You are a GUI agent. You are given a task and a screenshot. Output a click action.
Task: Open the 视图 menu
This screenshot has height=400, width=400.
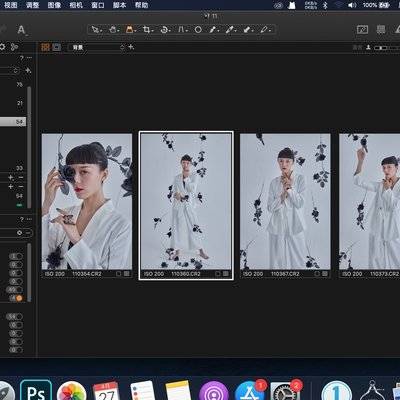coord(10,5)
